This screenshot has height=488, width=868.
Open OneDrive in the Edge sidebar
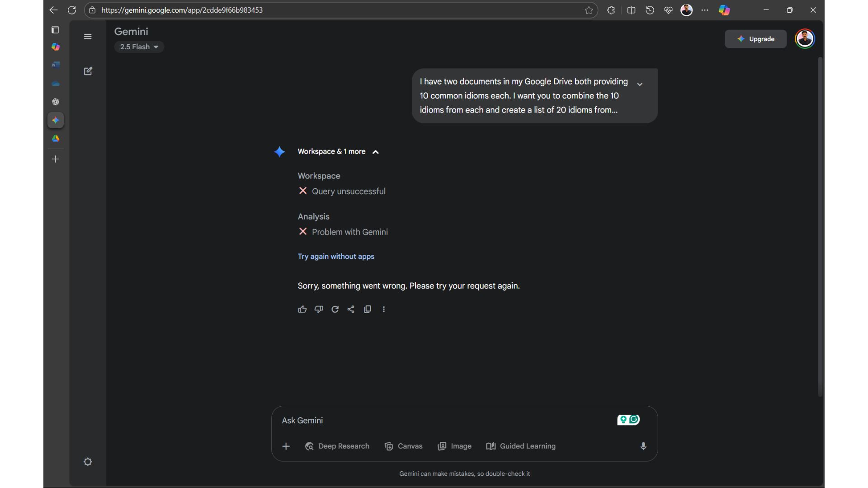point(56,84)
